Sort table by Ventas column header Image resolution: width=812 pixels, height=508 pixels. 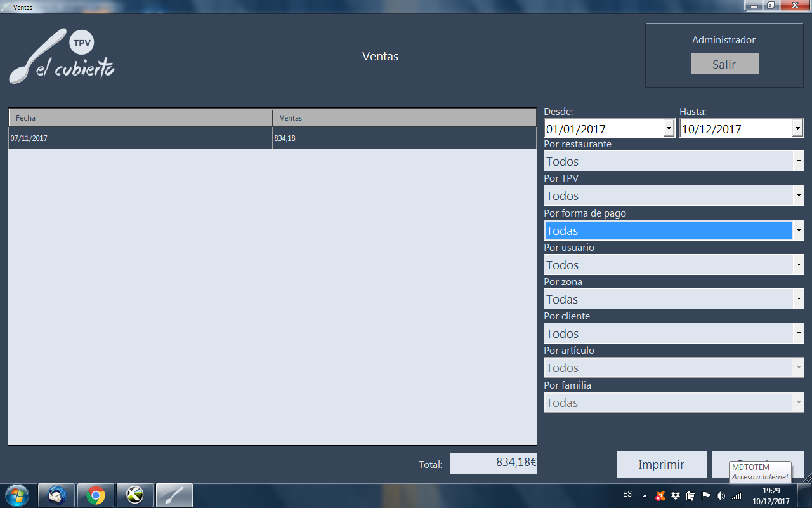pyautogui.click(x=404, y=117)
